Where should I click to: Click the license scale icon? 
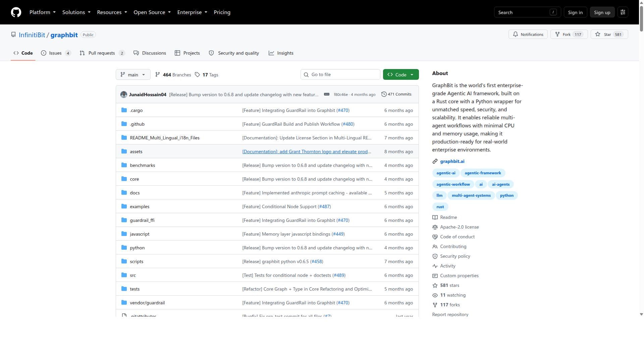(435, 227)
